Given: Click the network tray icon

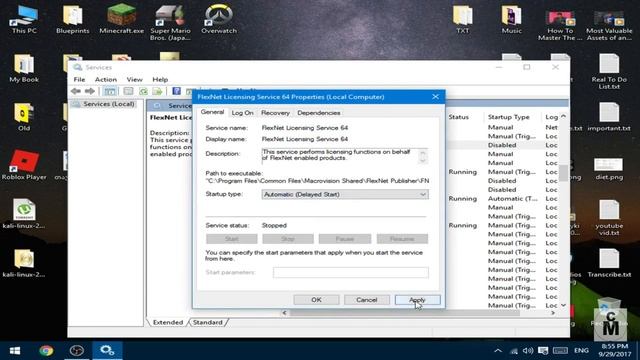Looking at the screenshot, I should tap(513, 351).
